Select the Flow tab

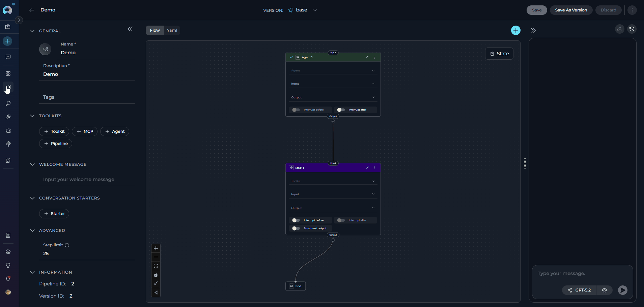155,30
